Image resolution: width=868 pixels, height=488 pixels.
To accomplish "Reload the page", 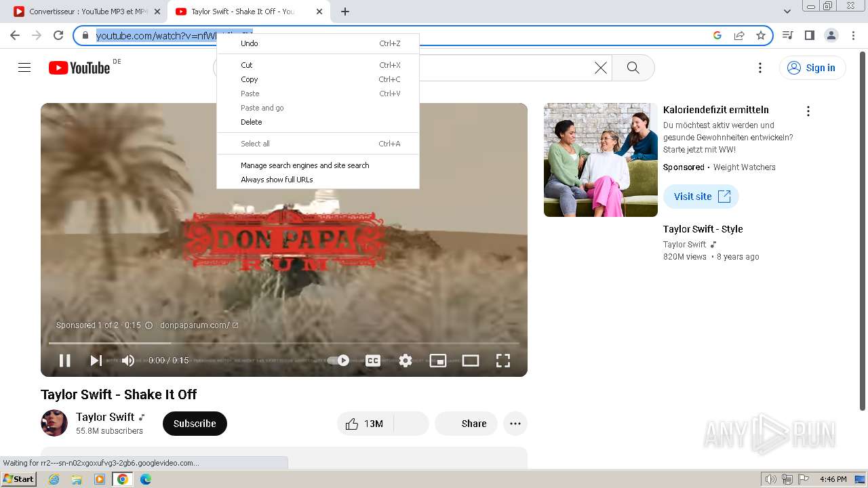I will pyautogui.click(x=58, y=35).
